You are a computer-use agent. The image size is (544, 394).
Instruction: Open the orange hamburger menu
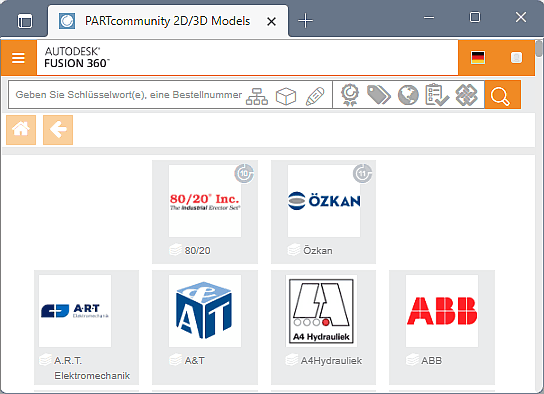point(18,58)
